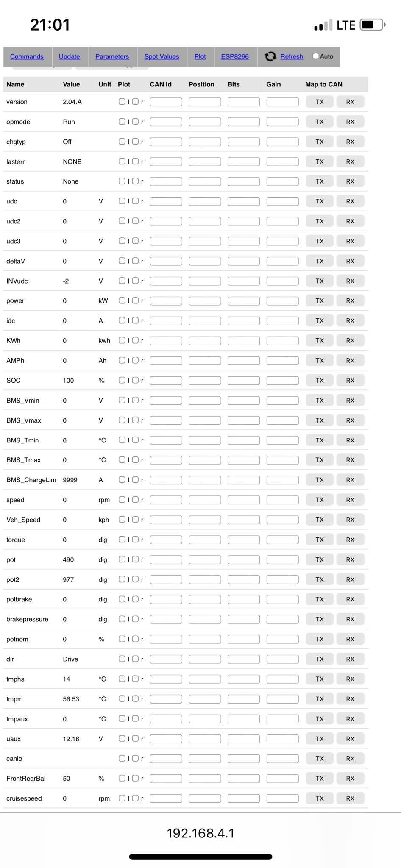Tap the 192.168.4.1 address bar
This screenshot has width=401, height=868.
click(200, 833)
